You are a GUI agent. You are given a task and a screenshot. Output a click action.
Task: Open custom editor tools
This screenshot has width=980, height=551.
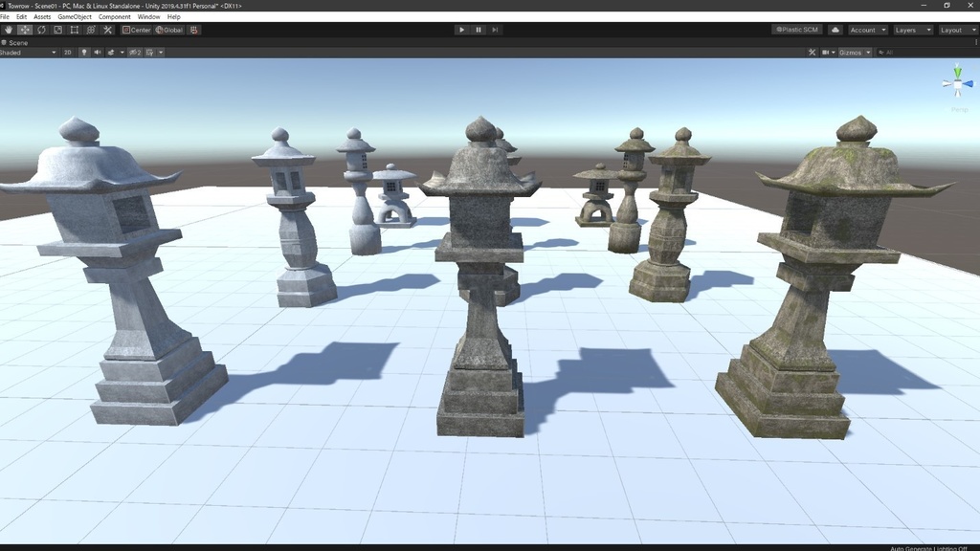[107, 30]
